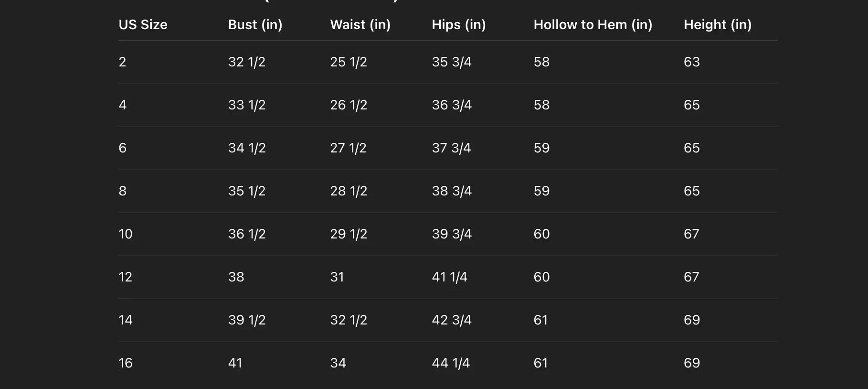
Task: Click the Bust (in) column header
Action: [255, 25]
